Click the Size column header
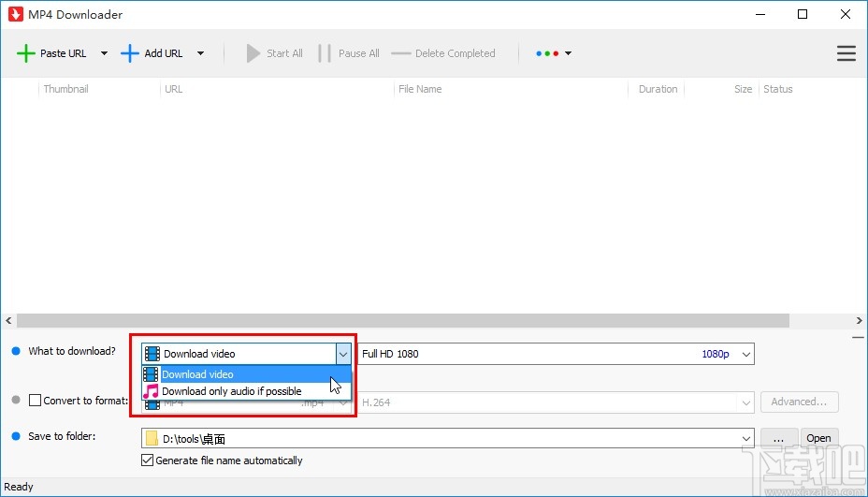The height and width of the screenshot is (497, 868). pyautogui.click(x=743, y=89)
